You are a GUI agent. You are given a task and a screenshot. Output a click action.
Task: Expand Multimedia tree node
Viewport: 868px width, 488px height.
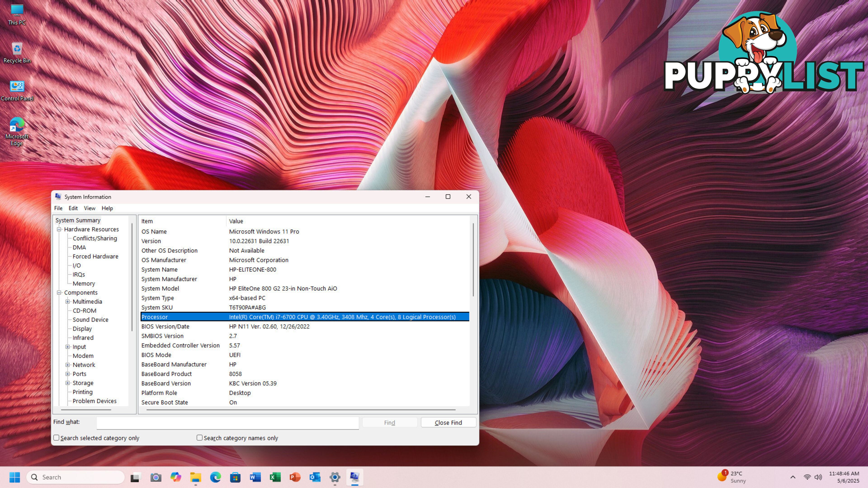click(x=68, y=302)
